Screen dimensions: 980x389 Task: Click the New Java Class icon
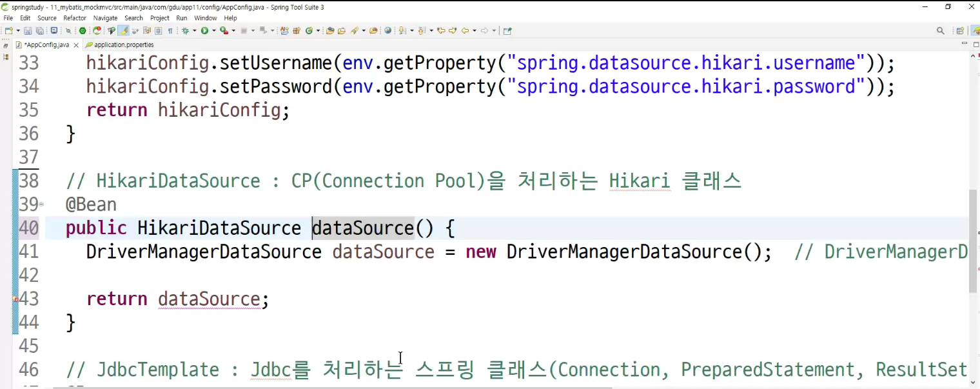[x=309, y=30]
